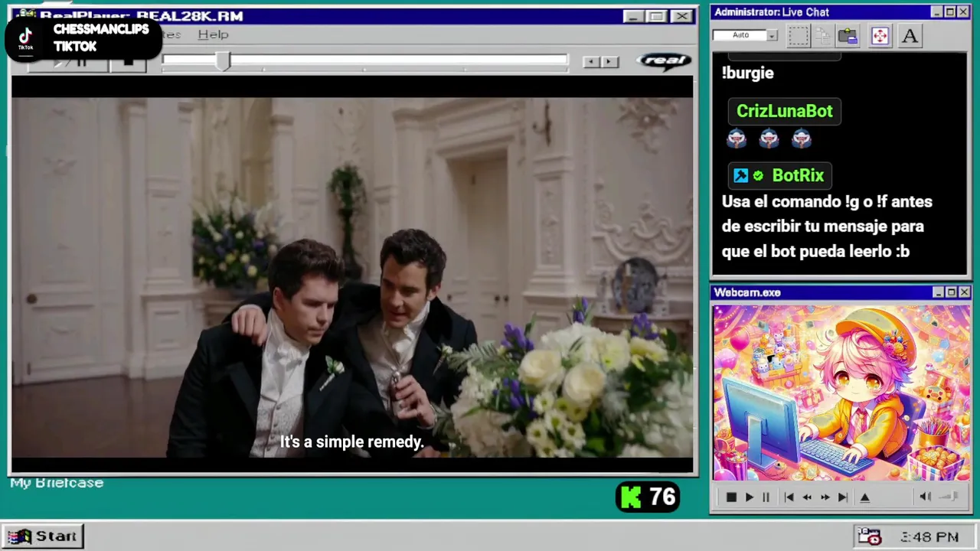Click the BotRix verified checkmark badge
This screenshot has width=980, height=551.
tap(758, 176)
